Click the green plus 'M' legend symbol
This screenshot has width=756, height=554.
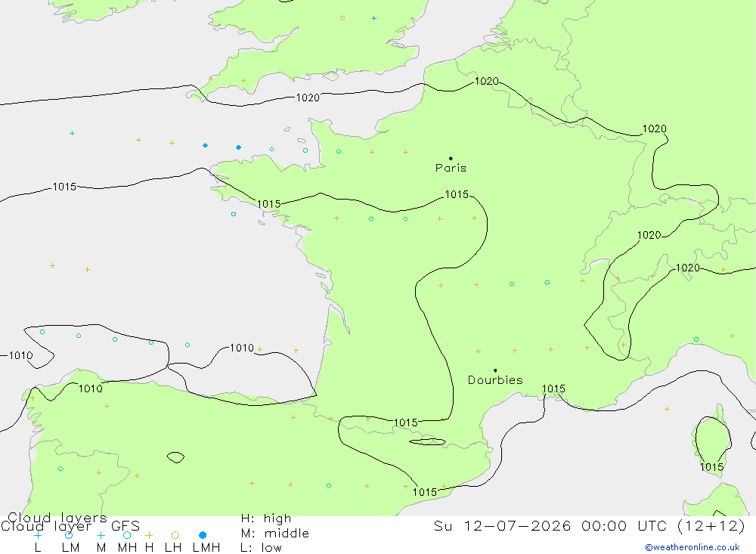[x=101, y=535]
